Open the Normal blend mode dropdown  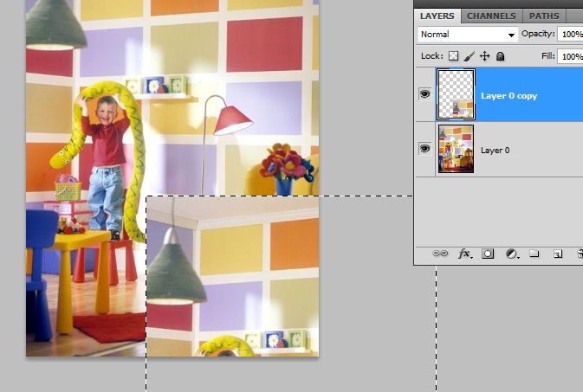(467, 35)
